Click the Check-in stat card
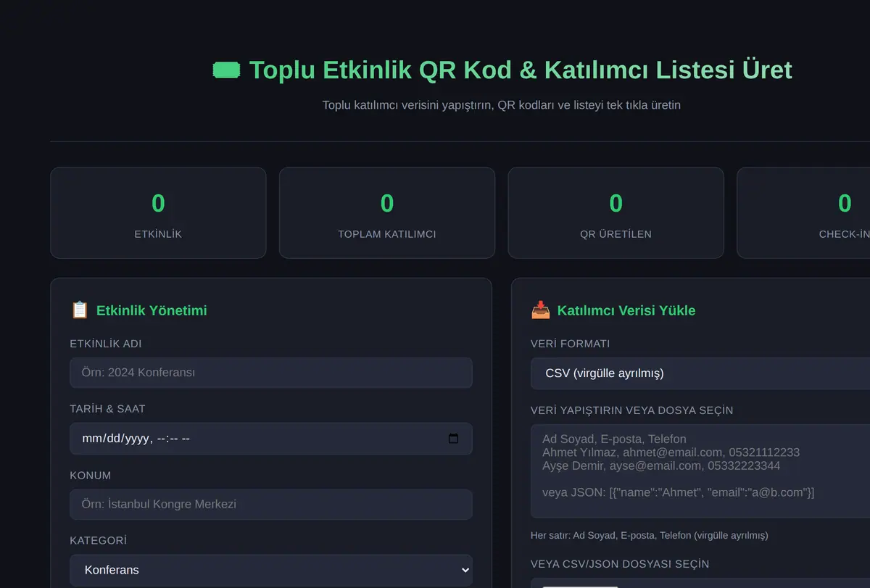The height and width of the screenshot is (588, 870). point(803,213)
